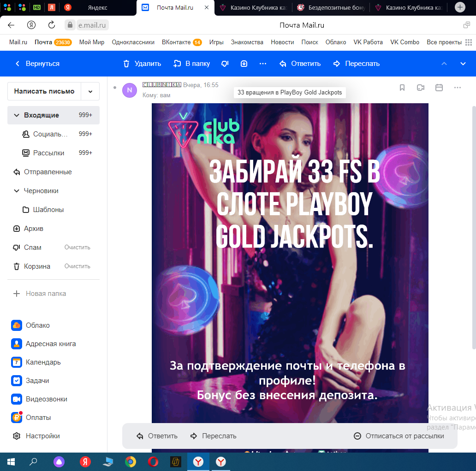Click Очистить next to Спам folder
476x471 pixels.
click(x=77, y=247)
